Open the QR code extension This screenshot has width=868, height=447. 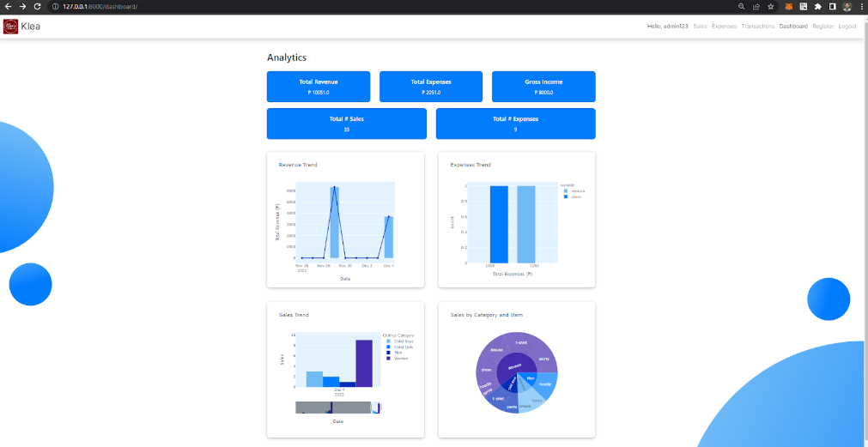804,7
